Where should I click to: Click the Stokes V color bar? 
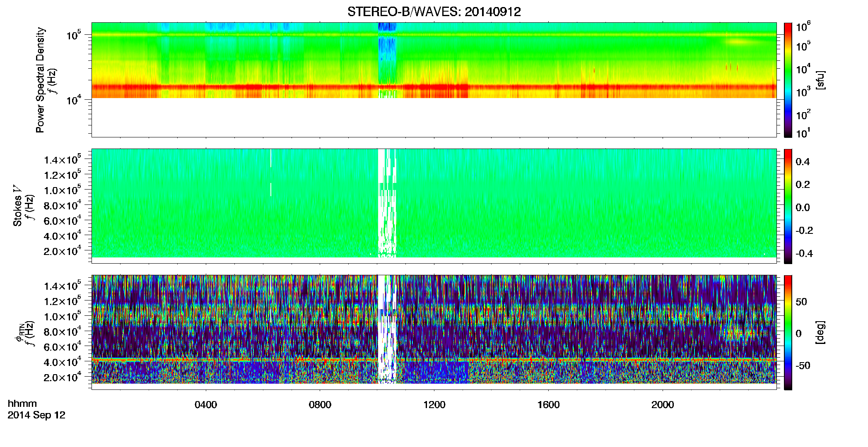pos(788,206)
